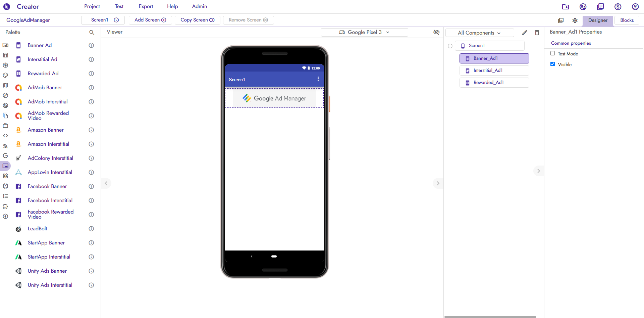The width and height of the screenshot is (644, 318).
Task: Click the LeadBolt palette icon
Action: 19,229
